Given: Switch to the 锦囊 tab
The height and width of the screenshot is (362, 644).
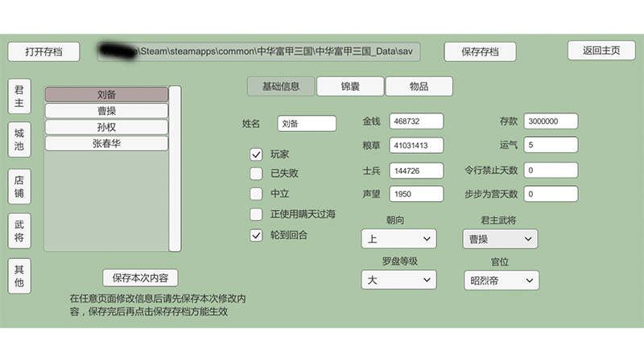Looking at the screenshot, I should click(x=350, y=86).
